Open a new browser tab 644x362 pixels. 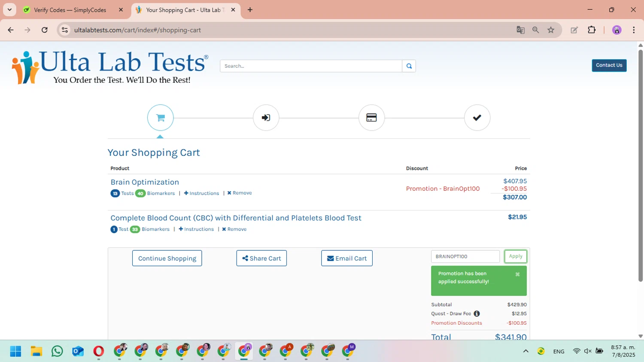250,10
